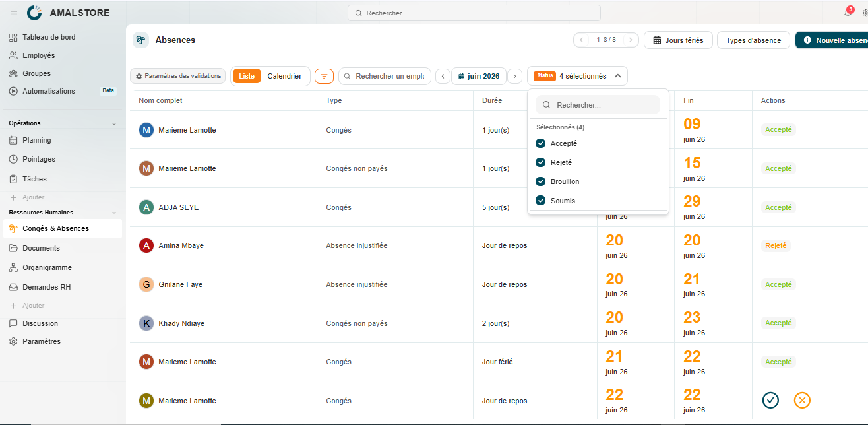Uncheck the Brouillon status checkbox
The image size is (868, 425).
541,181
